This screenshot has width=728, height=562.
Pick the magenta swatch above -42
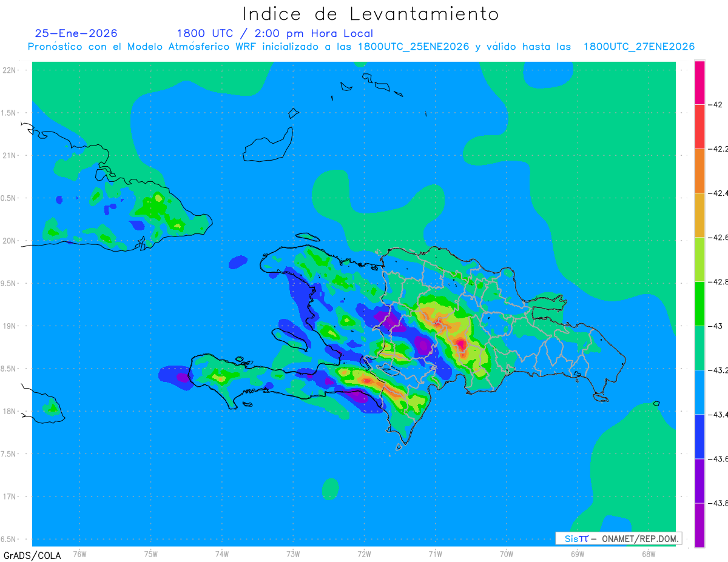pos(699,82)
